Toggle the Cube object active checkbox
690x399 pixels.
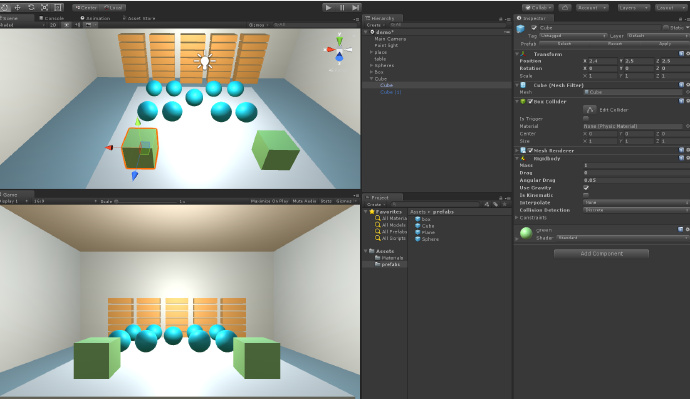[534, 27]
